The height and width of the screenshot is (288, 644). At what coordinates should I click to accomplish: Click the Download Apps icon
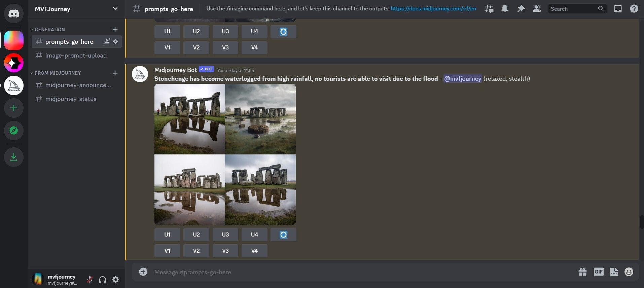pyautogui.click(x=14, y=157)
